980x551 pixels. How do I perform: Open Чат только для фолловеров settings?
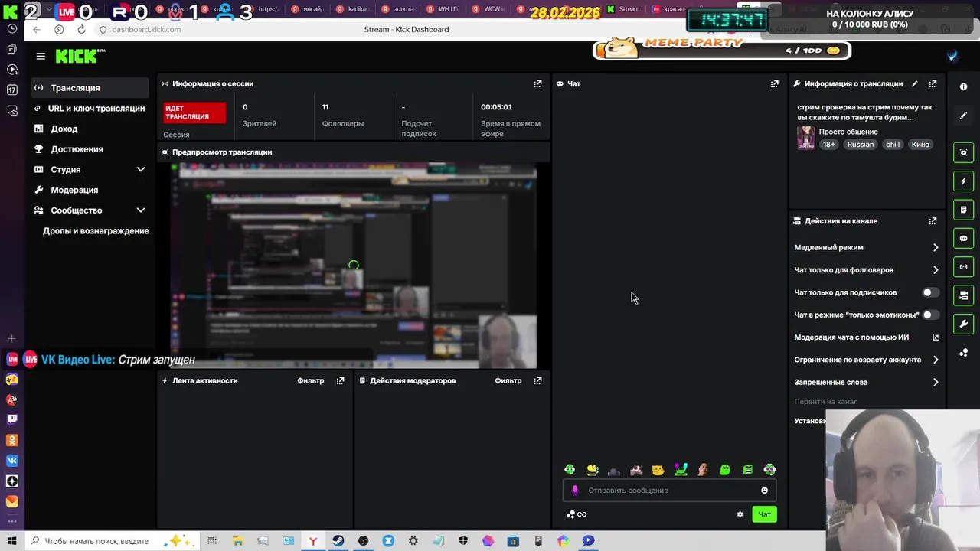(867, 269)
